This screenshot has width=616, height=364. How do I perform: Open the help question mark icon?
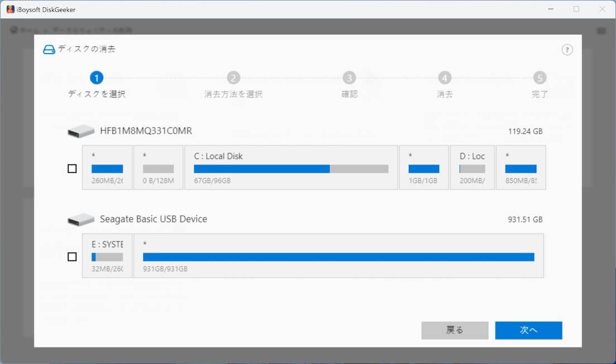click(567, 50)
